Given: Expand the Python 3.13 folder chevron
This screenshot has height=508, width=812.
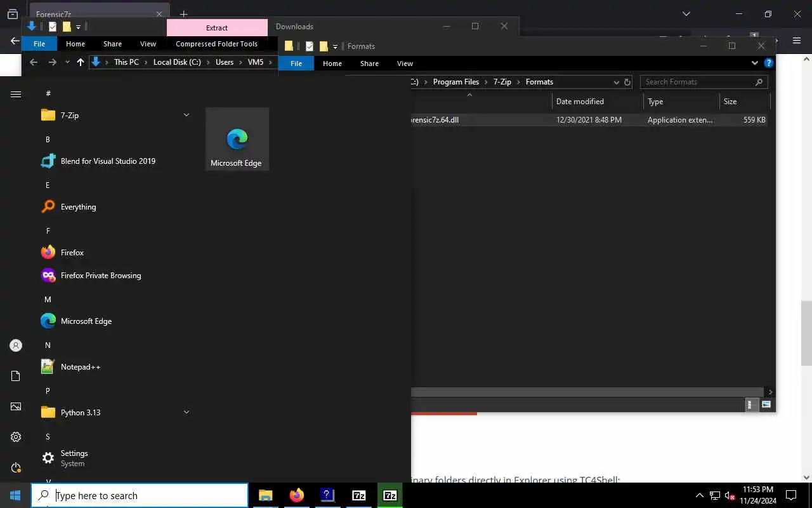Looking at the screenshot, I should pyautogui.click(x=187, y=412).
